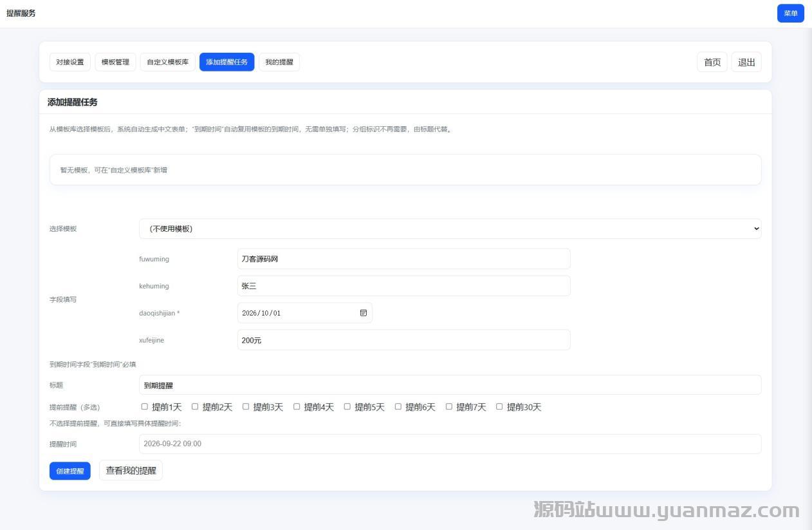Toggle the 提前5天 checkbox
The width and height of the screenshot is (812, 530).
[347, 406]
